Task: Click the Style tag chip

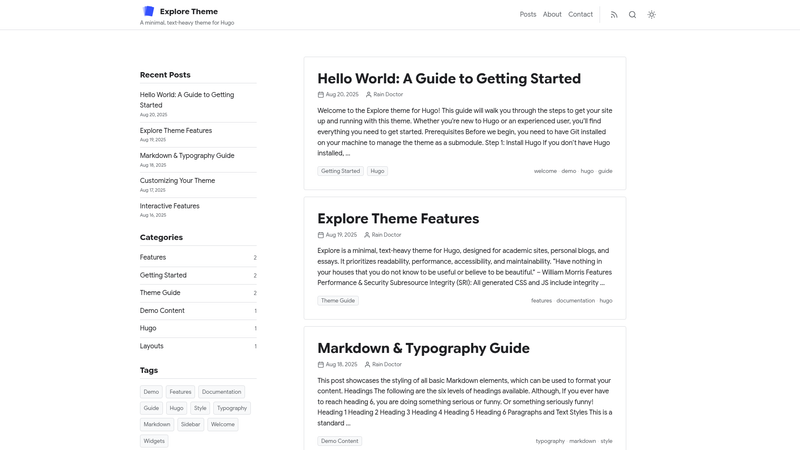Action: [x=200, y=408]
